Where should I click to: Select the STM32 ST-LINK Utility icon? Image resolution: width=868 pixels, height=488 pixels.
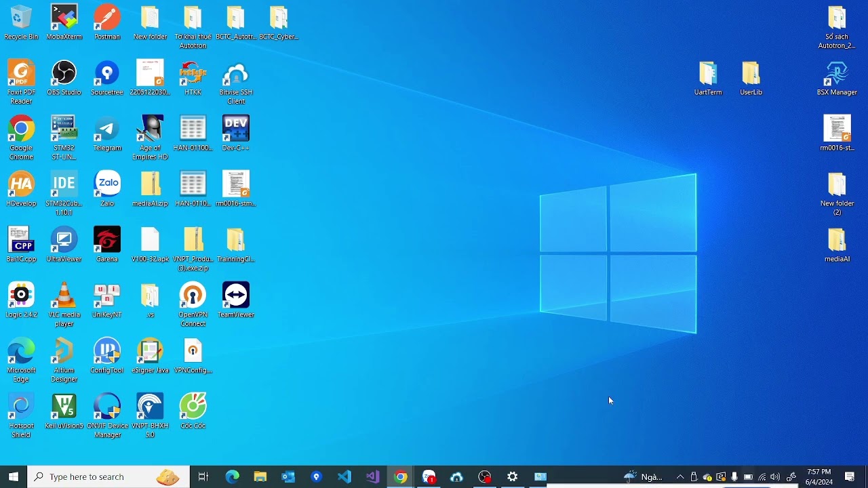(64, 138)
